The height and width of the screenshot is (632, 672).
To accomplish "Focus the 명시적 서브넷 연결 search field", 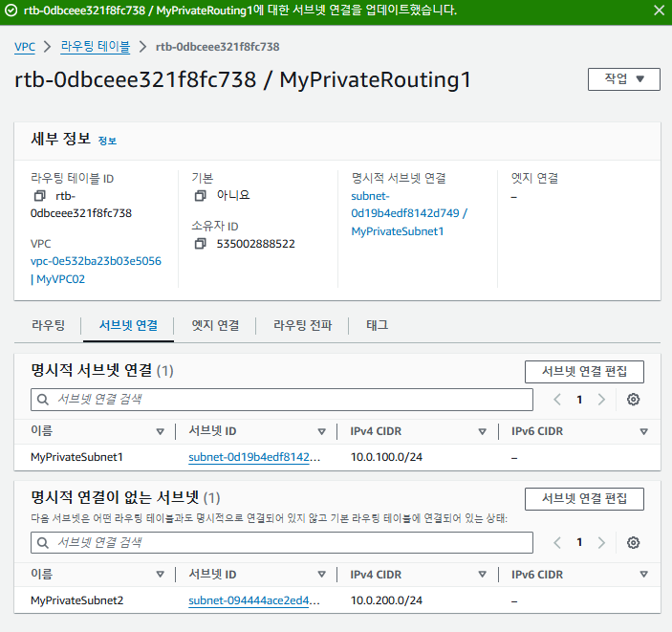I will click(x=282, y=400).
